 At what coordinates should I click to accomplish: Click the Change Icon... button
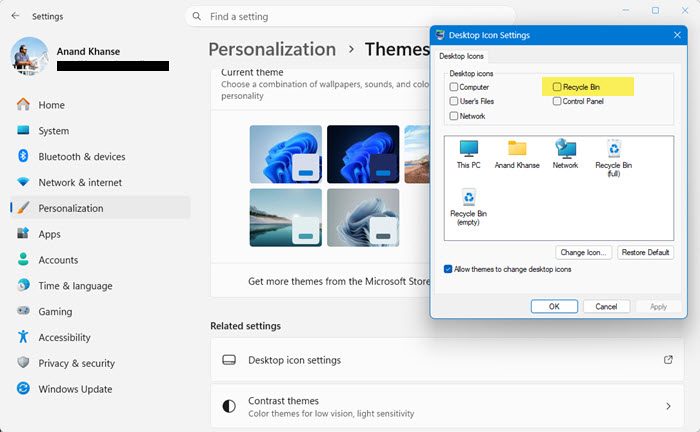coord(583,253)
